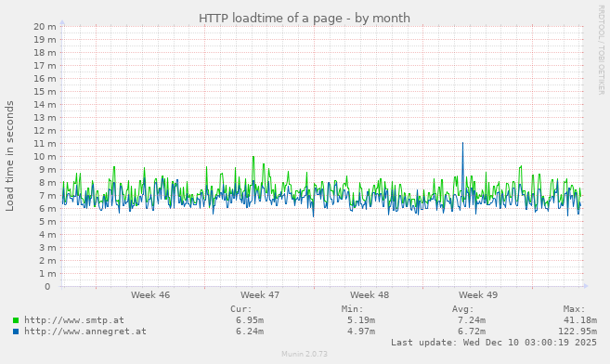Click the smtp.at max value 41.18m
The image size is (610, 364).
coord(580,320)
